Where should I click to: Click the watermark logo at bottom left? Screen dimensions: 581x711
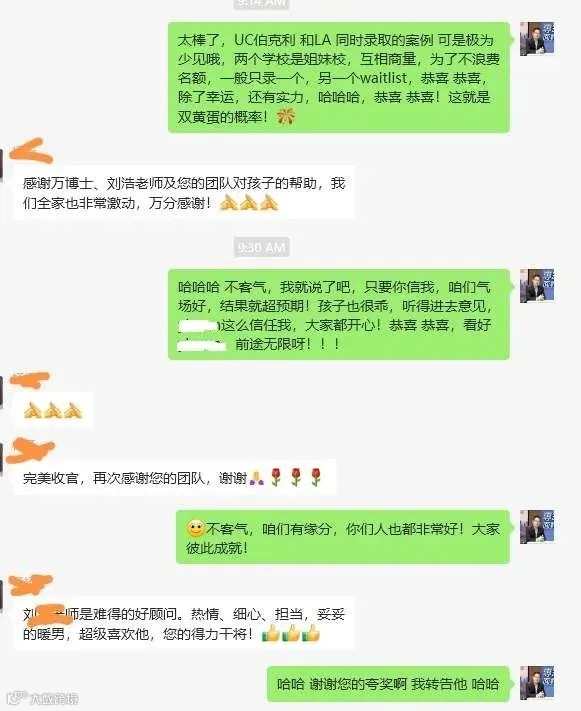click(42, 698)
